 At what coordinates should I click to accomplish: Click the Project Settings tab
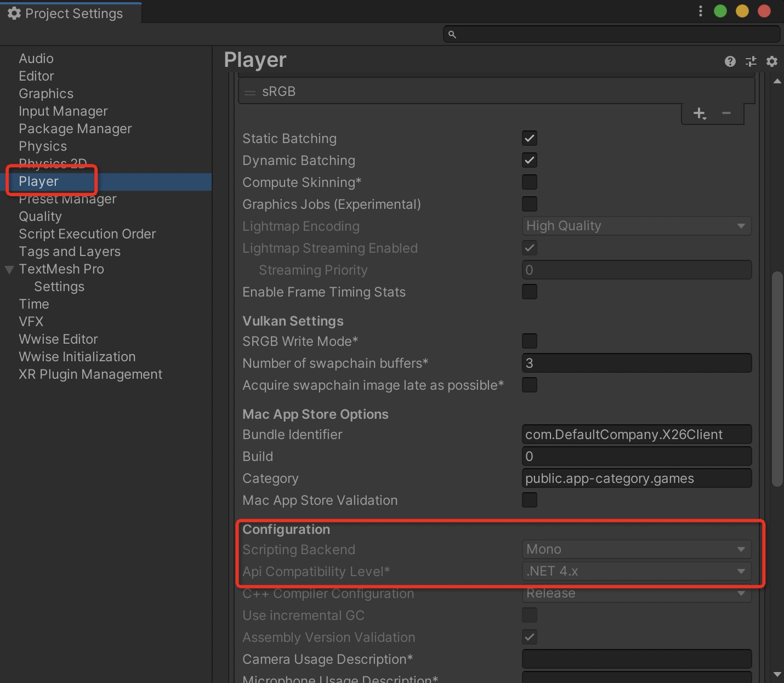coord(71,13)
